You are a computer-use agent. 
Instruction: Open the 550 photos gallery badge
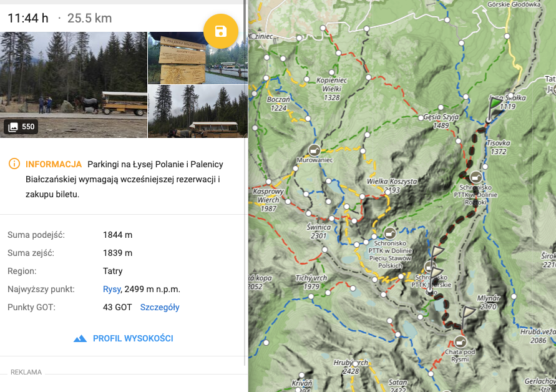pyautogui.click(x=21, y=127)
